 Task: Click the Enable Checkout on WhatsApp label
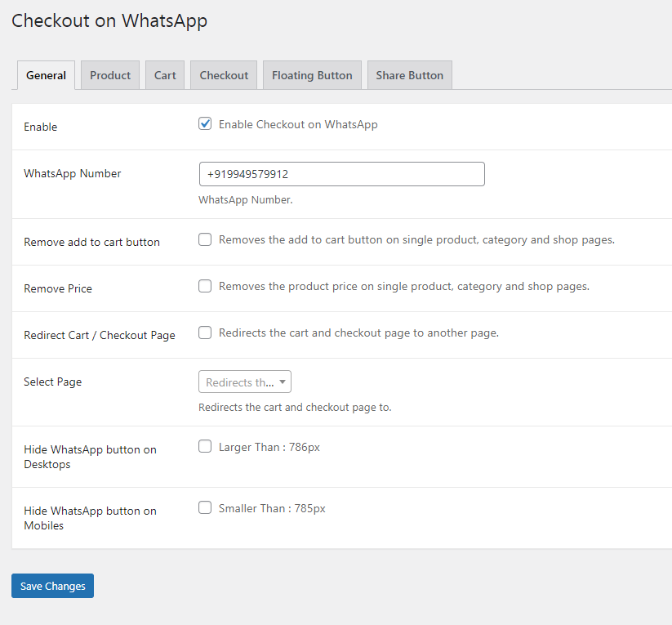(298, 125)
